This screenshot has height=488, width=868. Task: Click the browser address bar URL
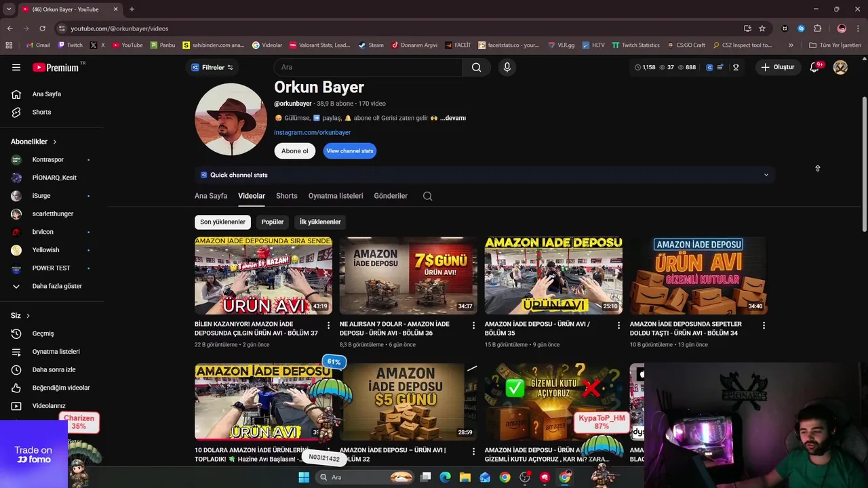(119, 28)
